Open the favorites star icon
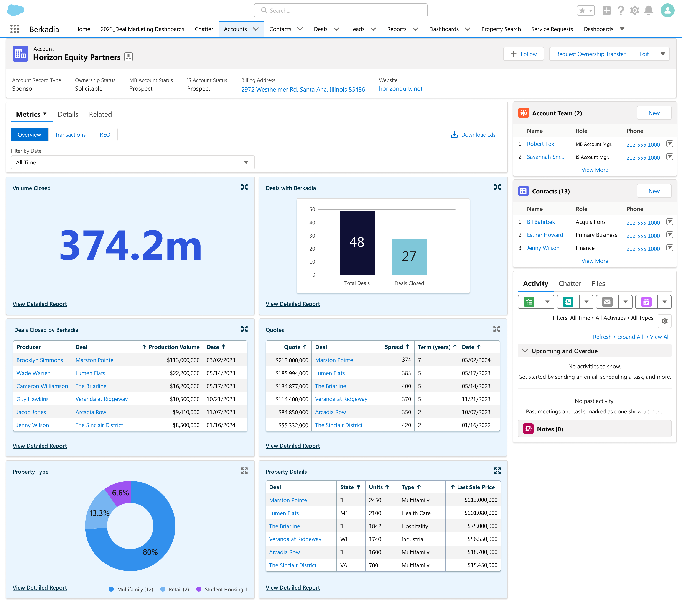Viewport: 682px width, 616px height. point(582,10)
